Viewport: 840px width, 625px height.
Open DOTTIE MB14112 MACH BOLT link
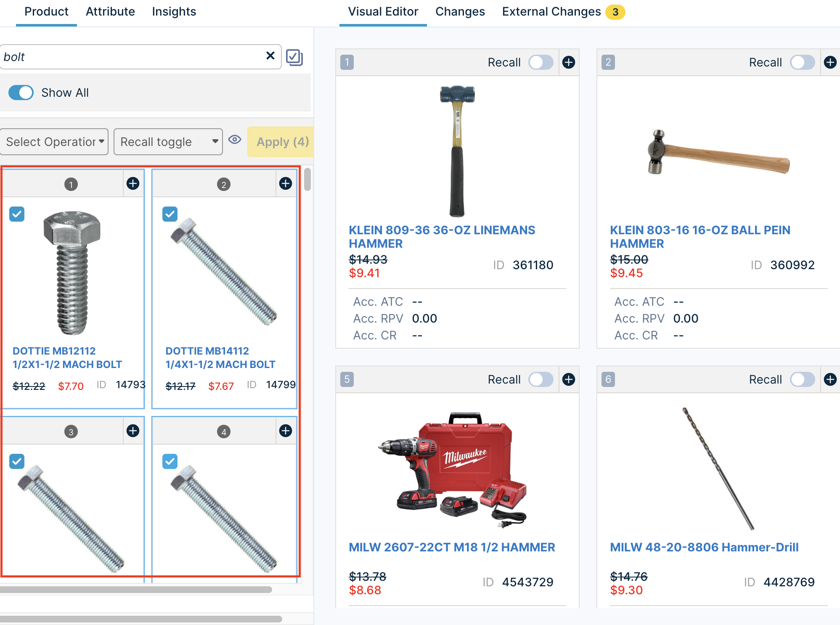click(x=220, y=358)
